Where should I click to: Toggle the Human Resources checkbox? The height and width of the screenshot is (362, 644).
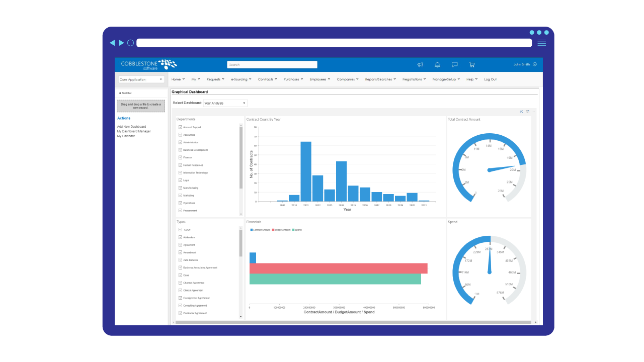181,165
